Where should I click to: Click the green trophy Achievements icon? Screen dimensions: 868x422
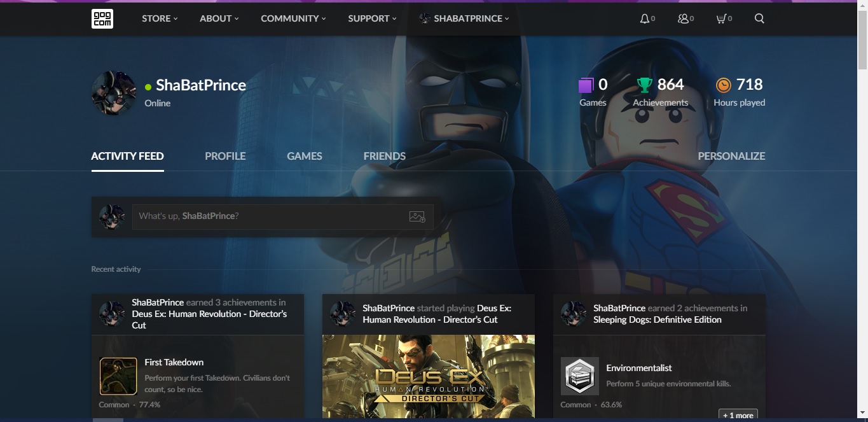tap(644, 85)
